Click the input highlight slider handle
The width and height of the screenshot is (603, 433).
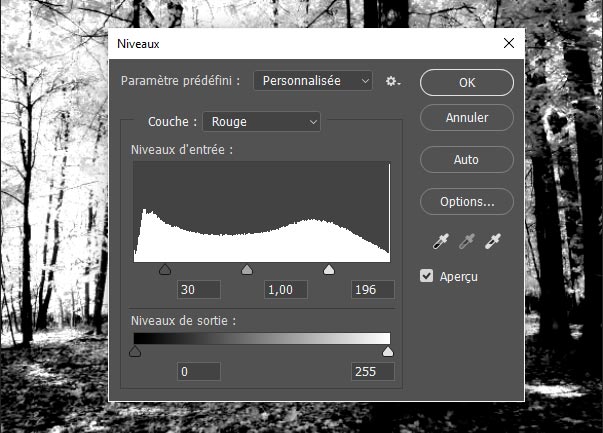point(329,270)
